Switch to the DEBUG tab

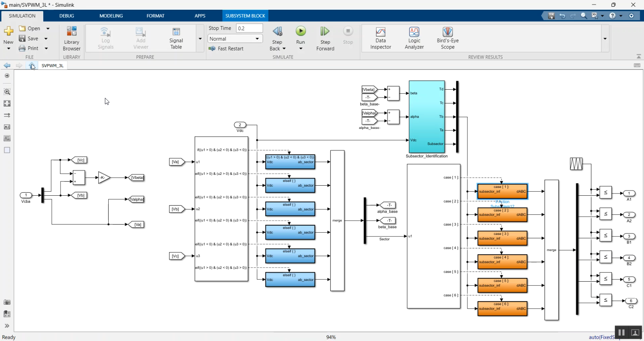[66, 16]
